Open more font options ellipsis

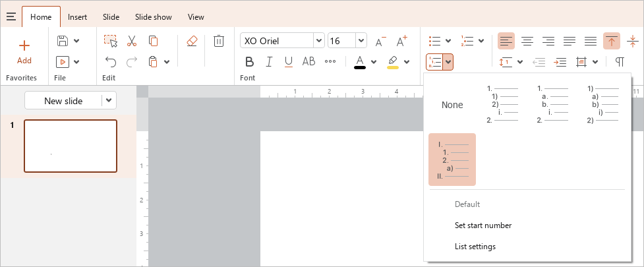[330, 61]
